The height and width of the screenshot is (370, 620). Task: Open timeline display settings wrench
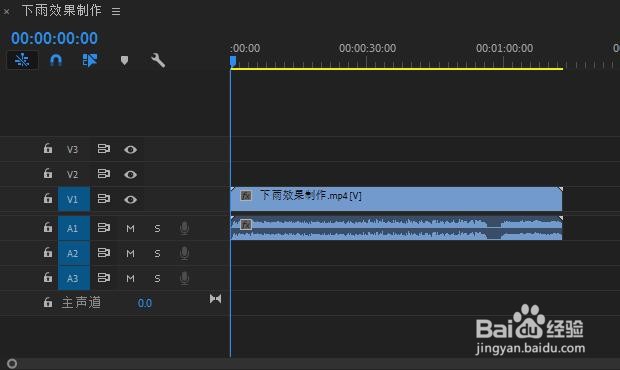pos(158,60)
